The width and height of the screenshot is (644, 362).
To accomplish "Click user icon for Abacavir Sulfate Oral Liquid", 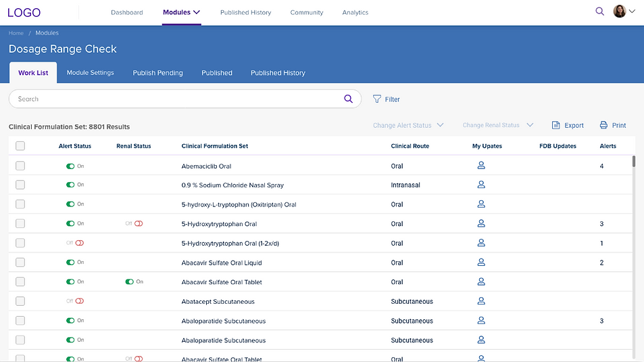I will tap(481, 262).
